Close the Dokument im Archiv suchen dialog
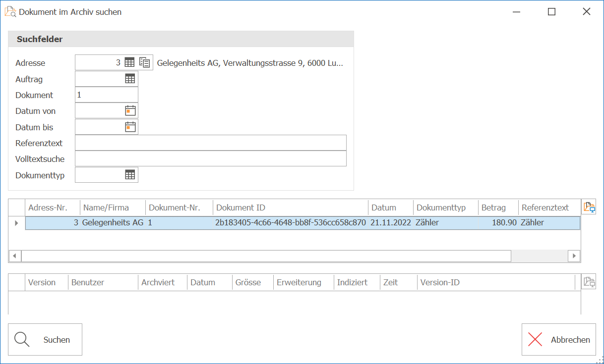This screenshot has height=364, width=604. (x=587, y=12)
